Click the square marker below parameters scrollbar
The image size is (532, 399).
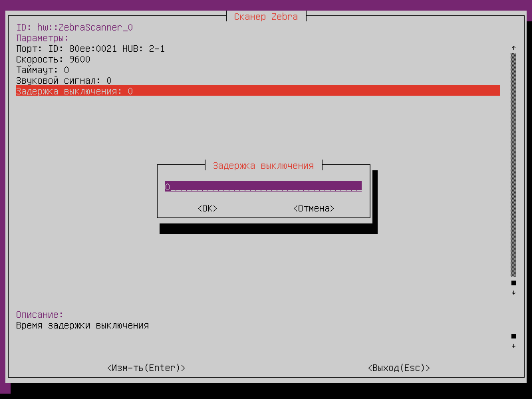click(513, 283)
